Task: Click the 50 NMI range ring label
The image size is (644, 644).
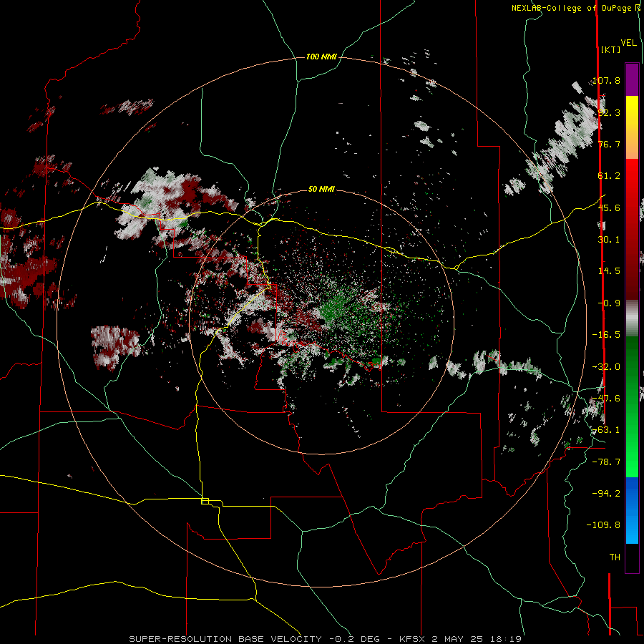Action: coord(321,189)
